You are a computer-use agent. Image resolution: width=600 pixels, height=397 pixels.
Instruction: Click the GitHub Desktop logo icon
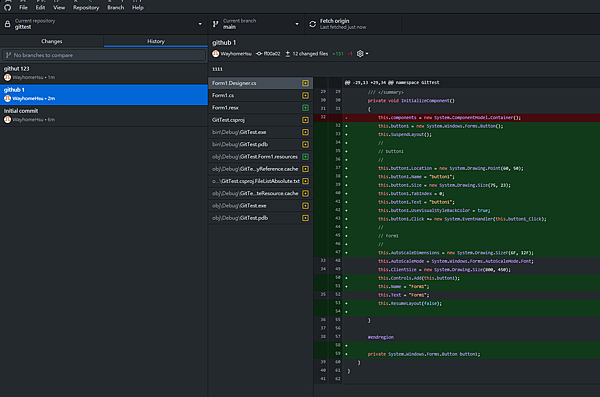(x=8, y=7)
